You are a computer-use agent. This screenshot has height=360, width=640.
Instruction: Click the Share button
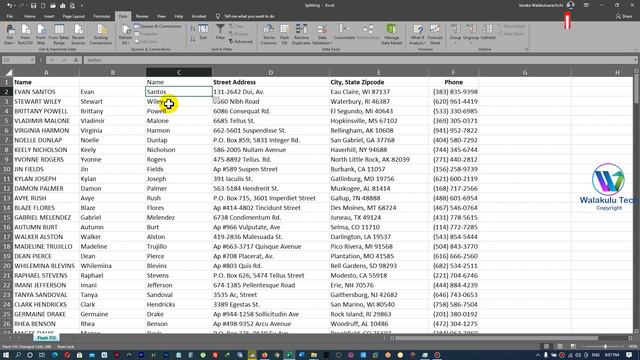pos(624,16)
